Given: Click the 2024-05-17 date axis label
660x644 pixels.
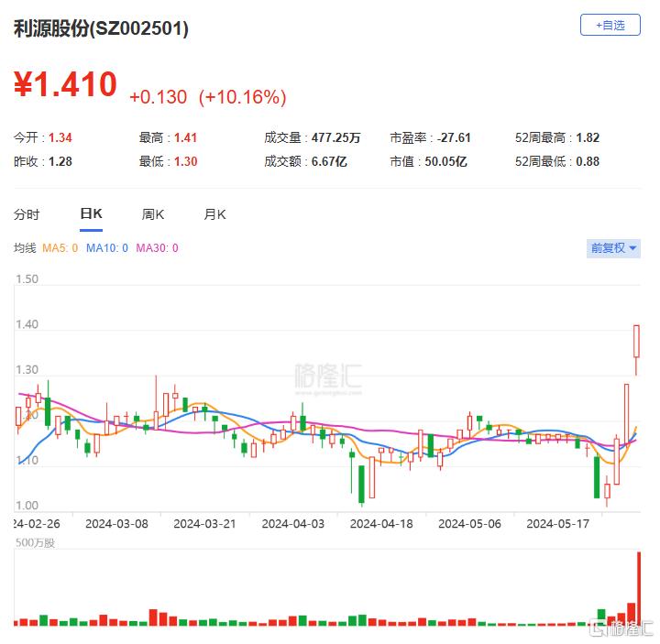Looking at the screenshot, I should pyautogui.click(x=557, y=524).
